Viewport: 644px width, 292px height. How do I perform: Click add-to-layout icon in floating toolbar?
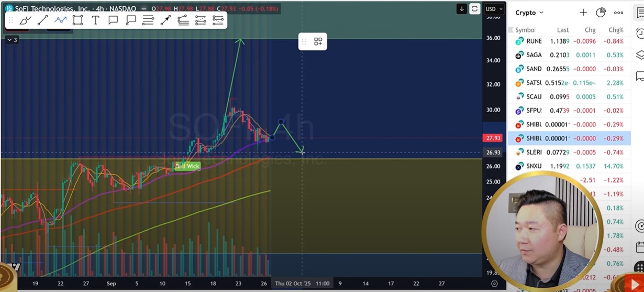tap(318, 41)
